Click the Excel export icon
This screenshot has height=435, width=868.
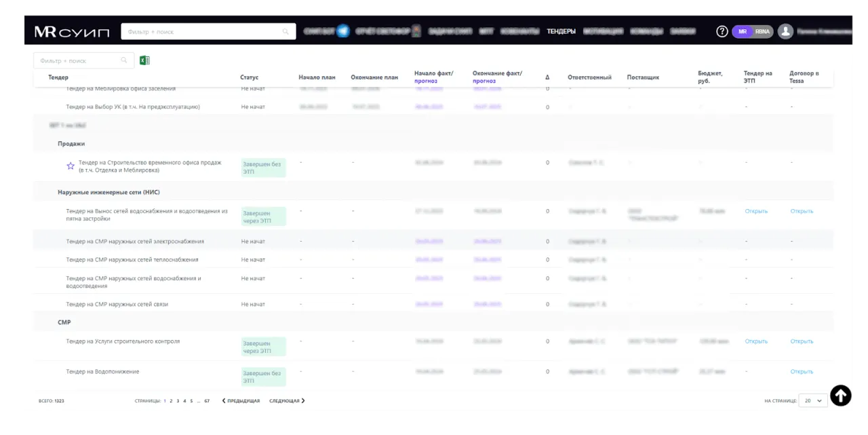(144, 60)
